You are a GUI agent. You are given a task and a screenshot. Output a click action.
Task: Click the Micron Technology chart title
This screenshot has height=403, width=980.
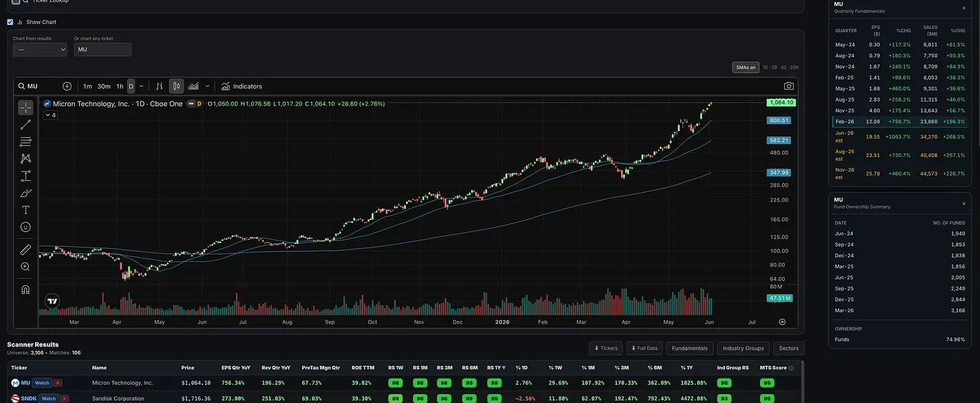pos(118,104)
